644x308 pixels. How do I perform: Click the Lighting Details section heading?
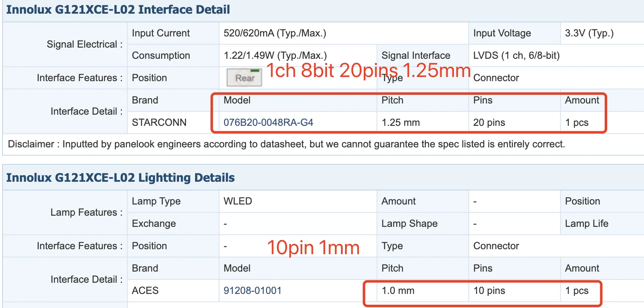tap(120, 178)
